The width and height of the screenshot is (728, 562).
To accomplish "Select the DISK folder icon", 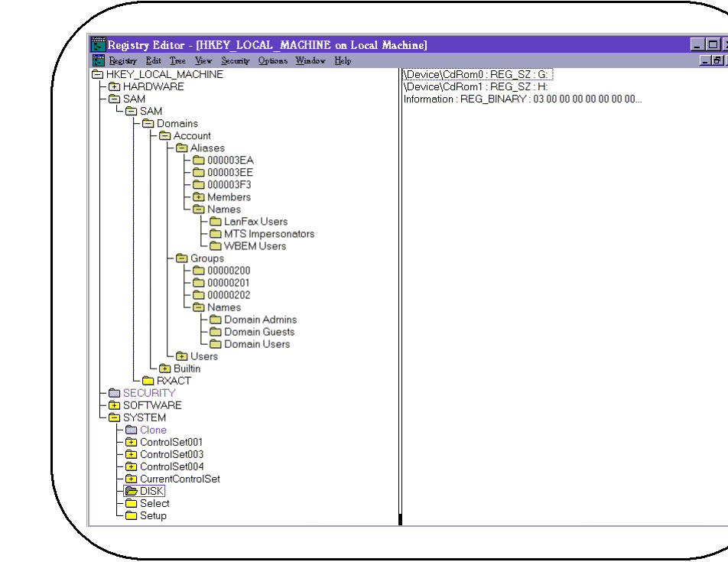I will point(131,491).
